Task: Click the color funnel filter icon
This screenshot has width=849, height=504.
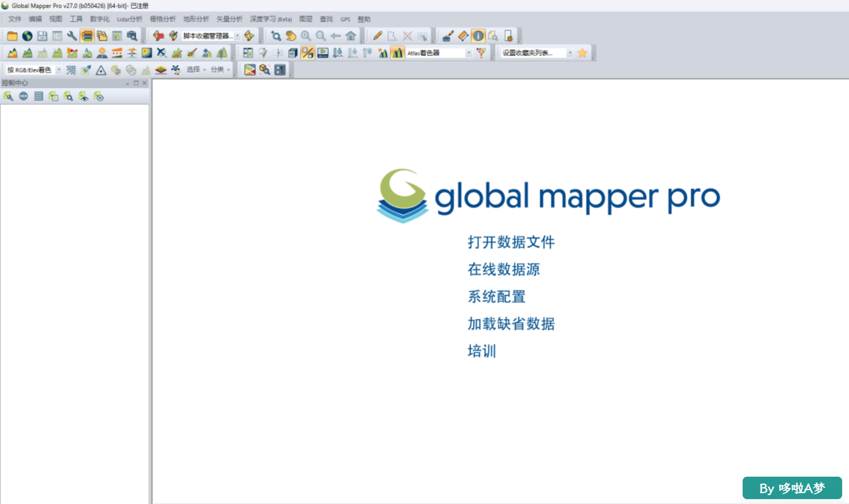Action: [481, 53]
